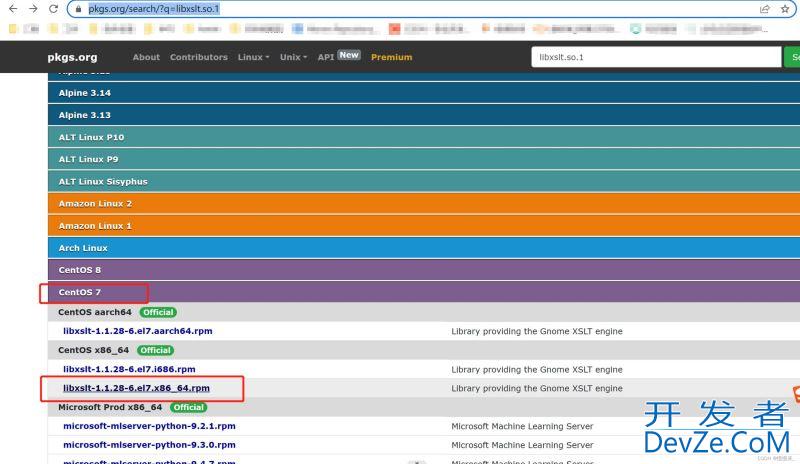This screenshot has width=800, height=464.
Task: Expand the Arch Linux section
Action: [83, 248]
